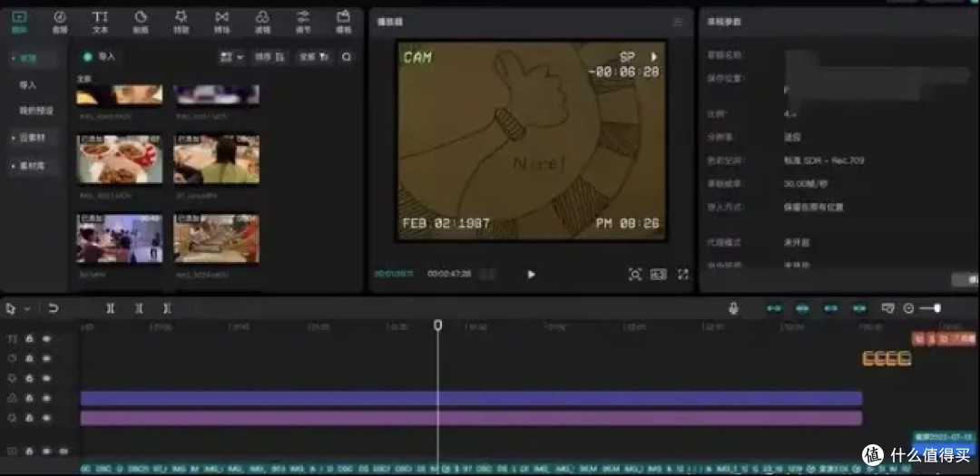Lock the text track
The height and width of the screenshot is (476, 980).
click(29, 338)
